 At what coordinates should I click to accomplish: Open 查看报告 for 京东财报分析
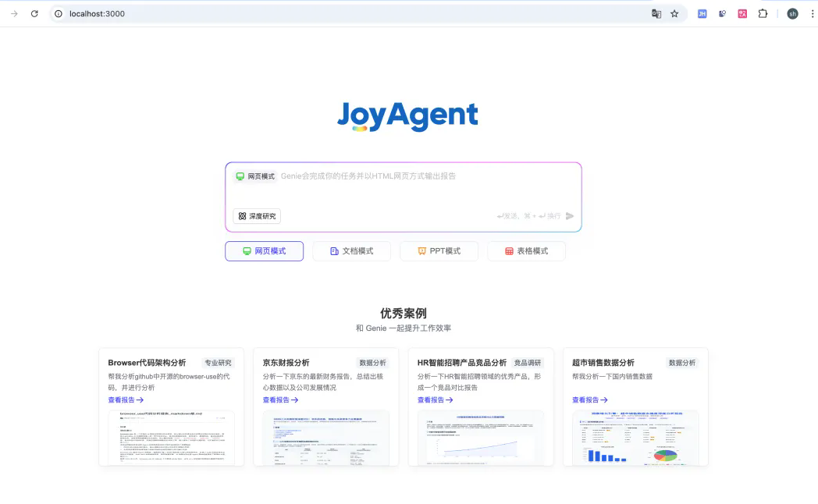281,399
